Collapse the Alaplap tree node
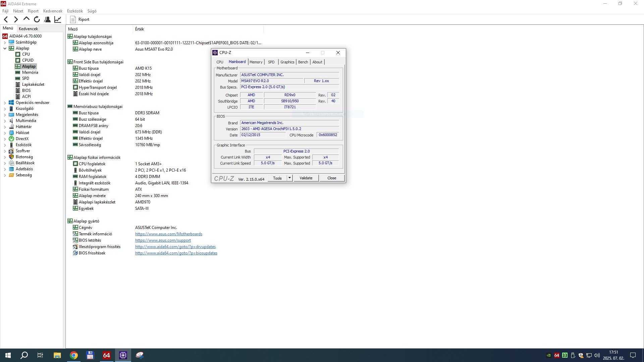The image size is (644, 362). (5, 48)
